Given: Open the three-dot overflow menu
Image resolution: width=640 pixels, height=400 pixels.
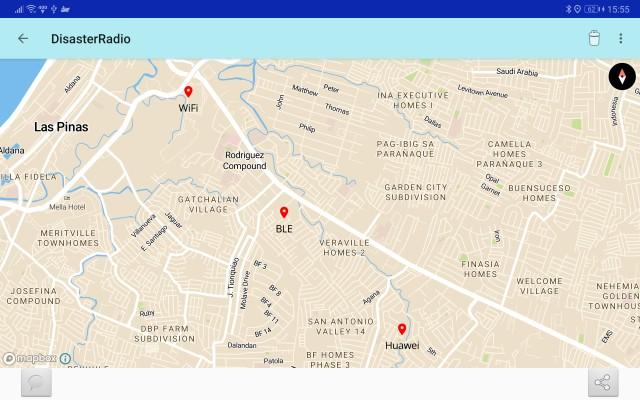Looking at the screenshot, I should click(620, 39).
